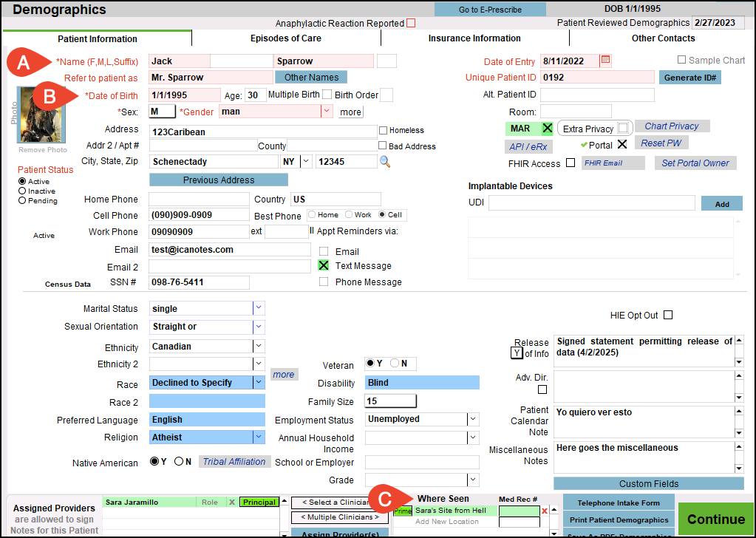Screen dimensions: 756x538
Task: Check the HIE Opt Out box
Action: point(668,316)
